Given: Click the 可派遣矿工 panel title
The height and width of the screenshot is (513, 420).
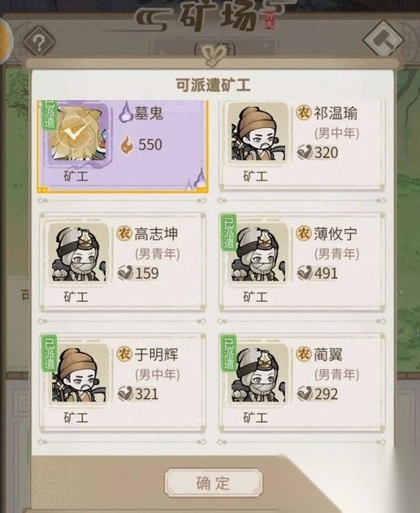Looking at the screenshot, I should (x=213, y=85).
